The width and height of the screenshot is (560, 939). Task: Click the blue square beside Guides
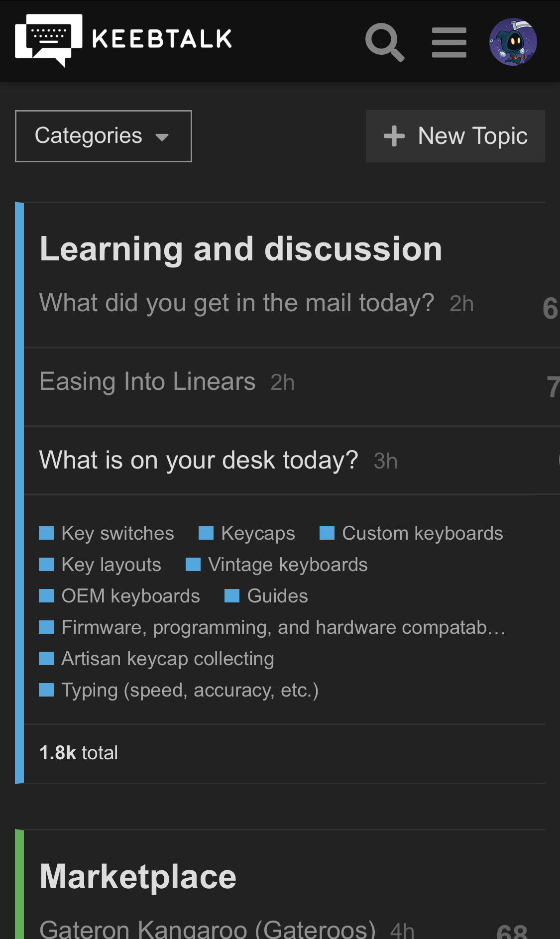[232, 596]
